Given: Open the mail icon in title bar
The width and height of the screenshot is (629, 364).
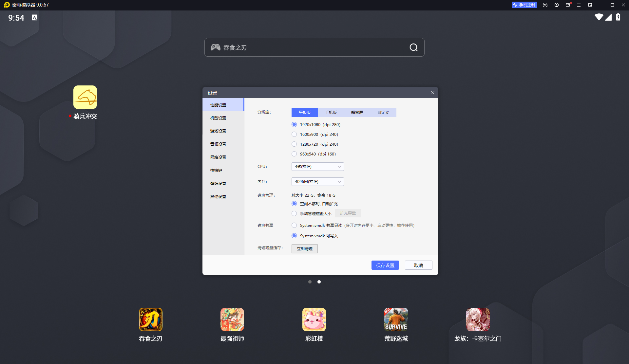Looking at the screenshot, I should (x=568, y=5).
